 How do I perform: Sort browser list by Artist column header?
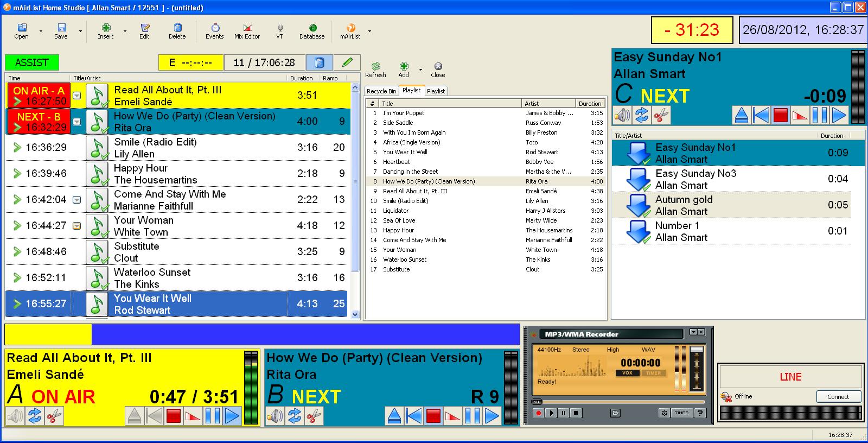point(549,103)
